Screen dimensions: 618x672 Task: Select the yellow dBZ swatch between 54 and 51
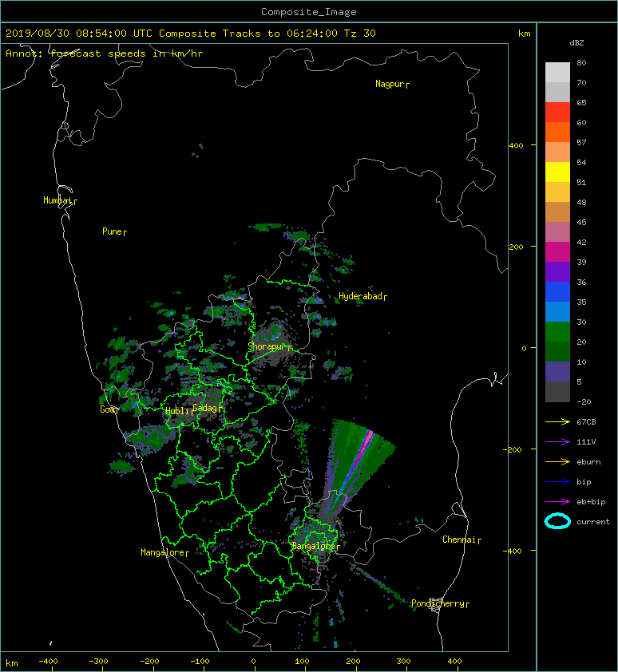tap(557, 172)
